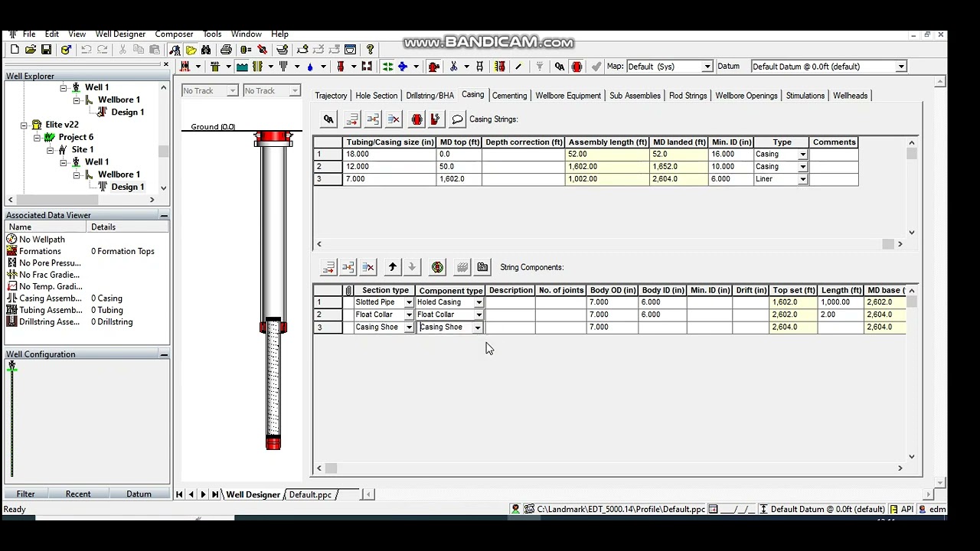The image size is (980, 551).
Task: Click the comment bubble icon near Casing Strings
Action: [x=457, y=119]
